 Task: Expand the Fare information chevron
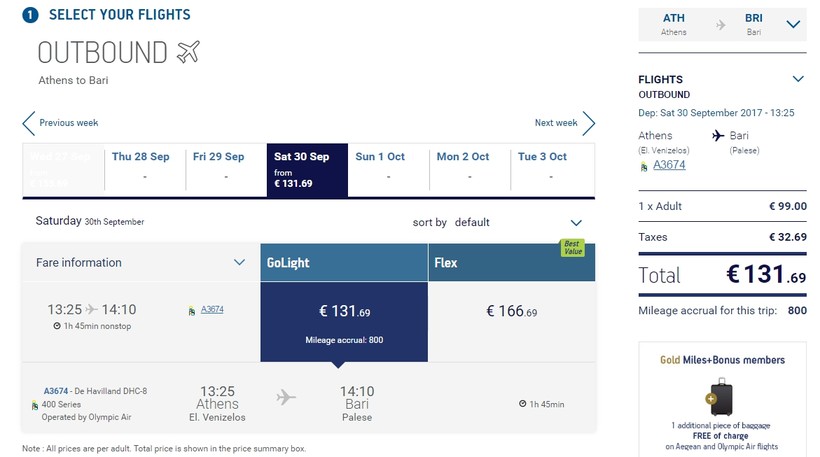click(239, 263)
